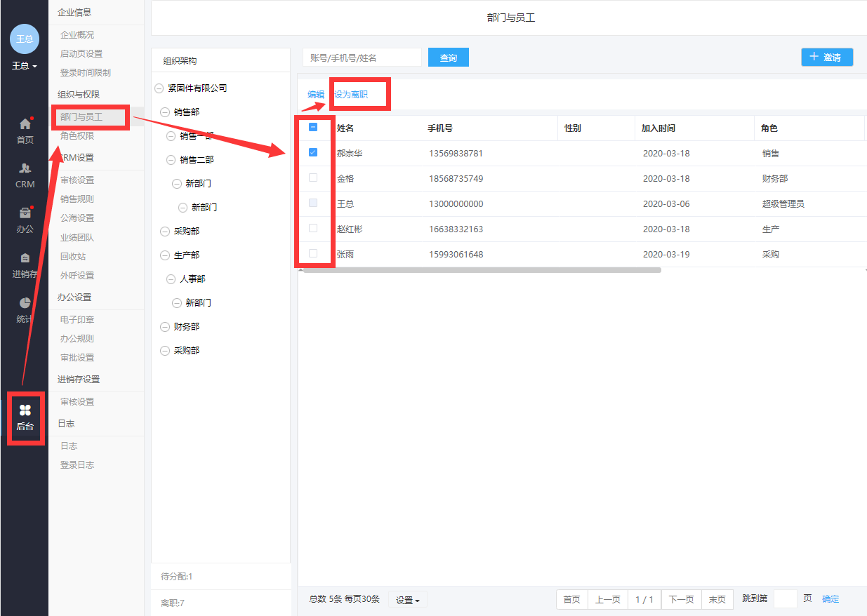Open the 统计 pie chart icon in the sidebar

pyautogui.click(x=25, y=303)
